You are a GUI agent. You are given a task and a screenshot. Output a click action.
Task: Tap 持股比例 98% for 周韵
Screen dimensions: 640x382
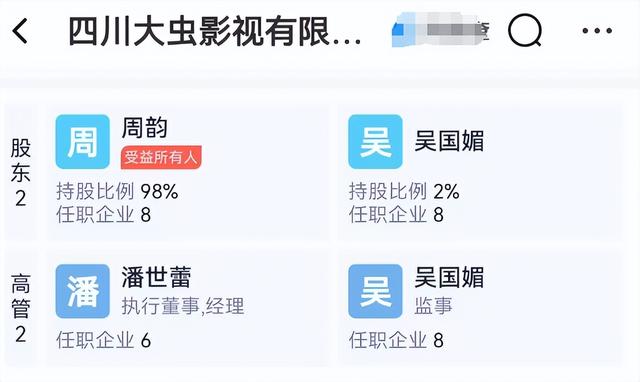(x=117, y=191)
